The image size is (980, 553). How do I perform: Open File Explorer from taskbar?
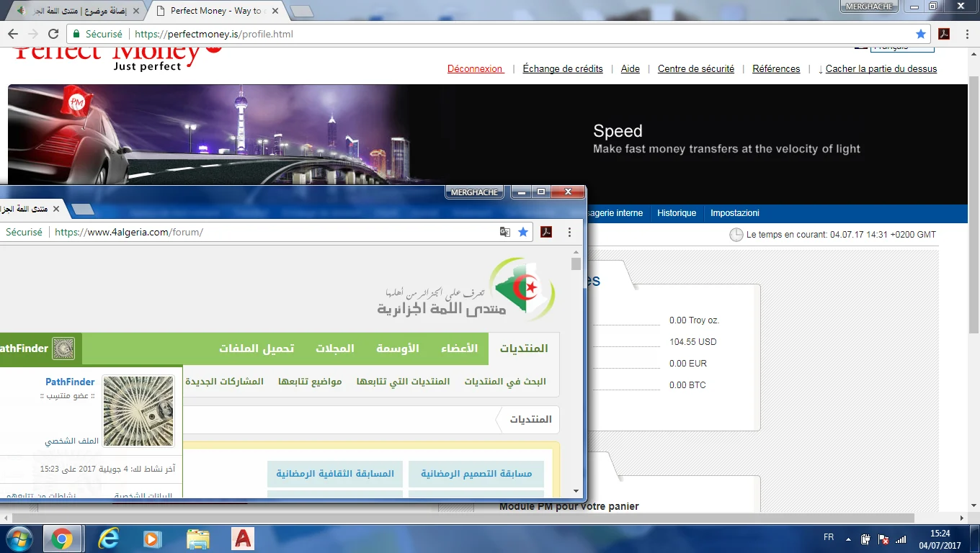coord(198,539)
